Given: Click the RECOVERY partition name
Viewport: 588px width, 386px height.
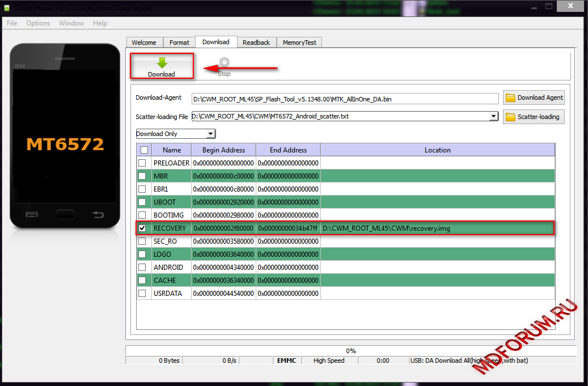Looking at the screenshot, I should pyautogui.click(x=170, y=228).
